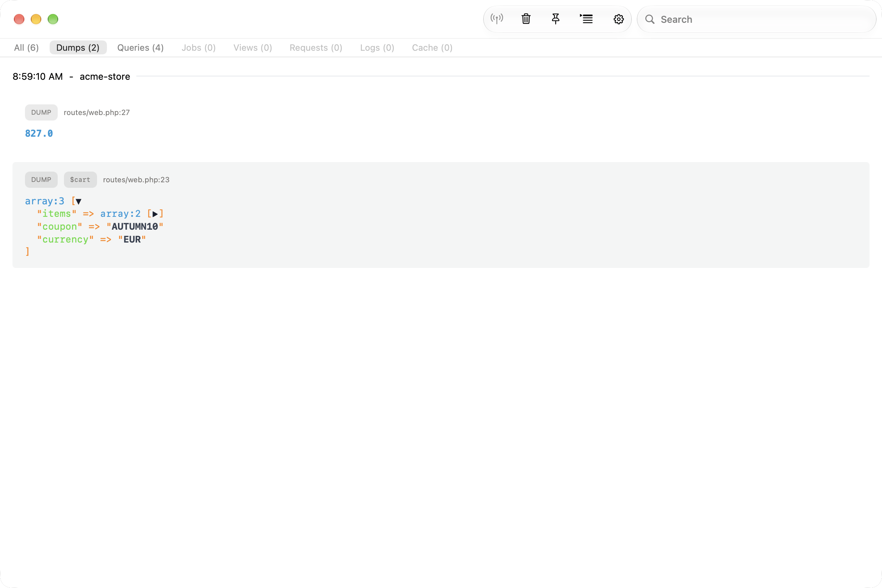
Task: Click the magnifier icon in search bar
Action: (650, 19)
